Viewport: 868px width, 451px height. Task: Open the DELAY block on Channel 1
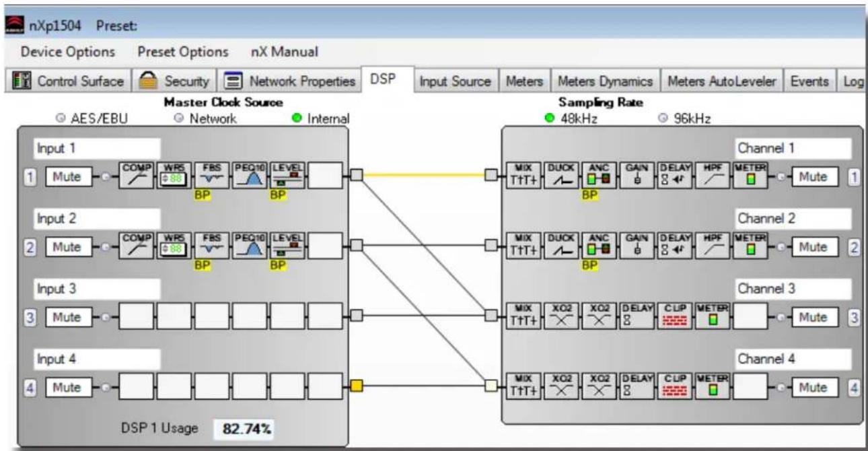[675, 176]
